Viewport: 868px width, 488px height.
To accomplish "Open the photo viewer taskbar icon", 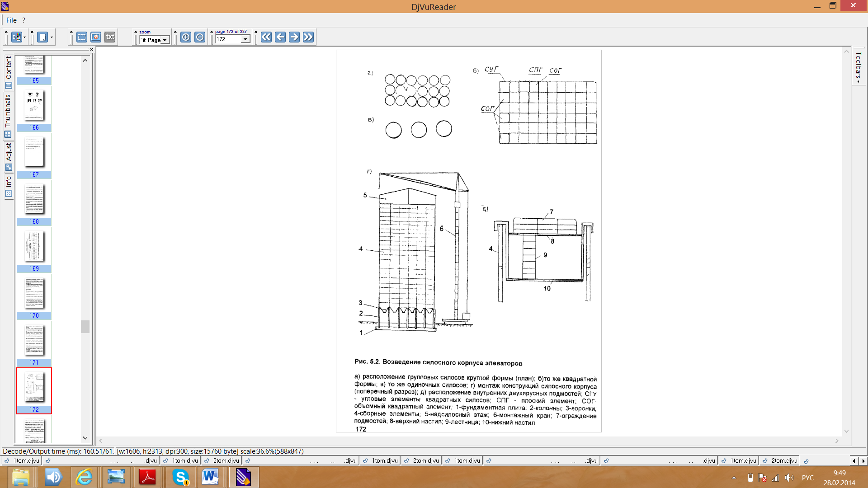I will click(x=116, y=477).
